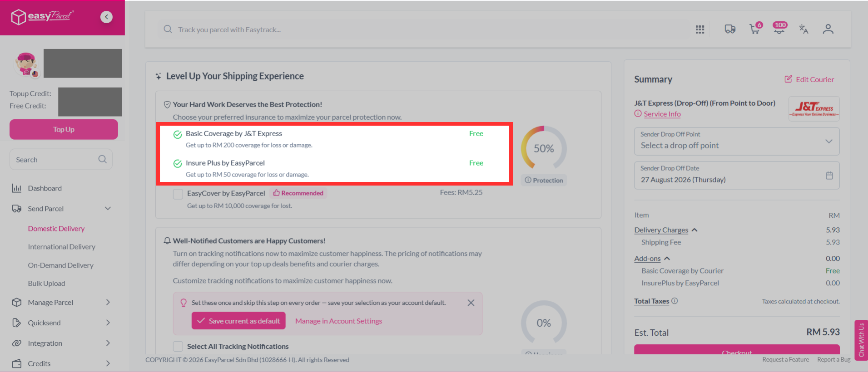Click the Service Info icon
This screenshot has height=372, width=868.
click(638, 114)
